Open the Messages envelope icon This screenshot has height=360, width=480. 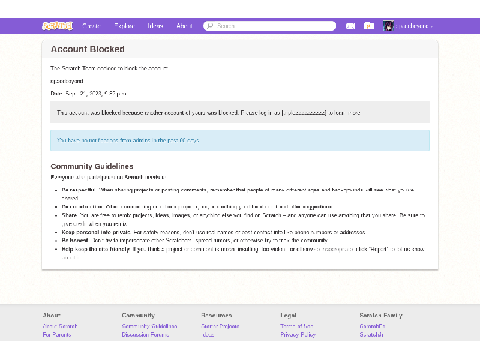(350, 26)
